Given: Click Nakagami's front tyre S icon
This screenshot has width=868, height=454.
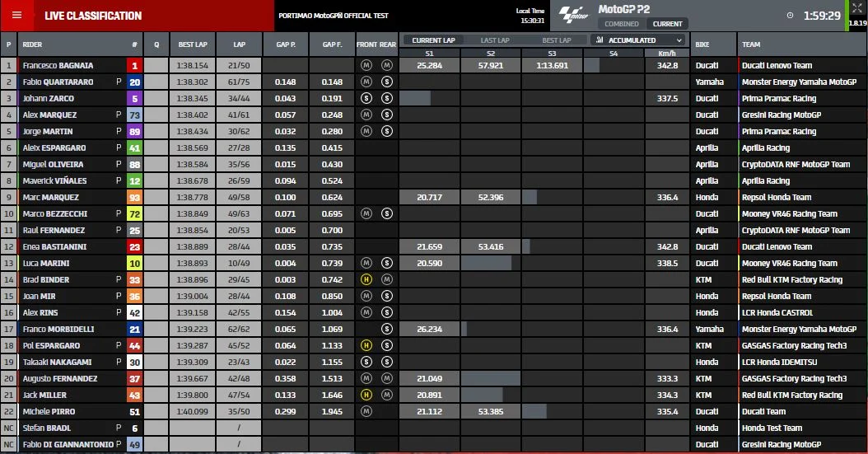Looking at the screenshot, I should 366,362.
